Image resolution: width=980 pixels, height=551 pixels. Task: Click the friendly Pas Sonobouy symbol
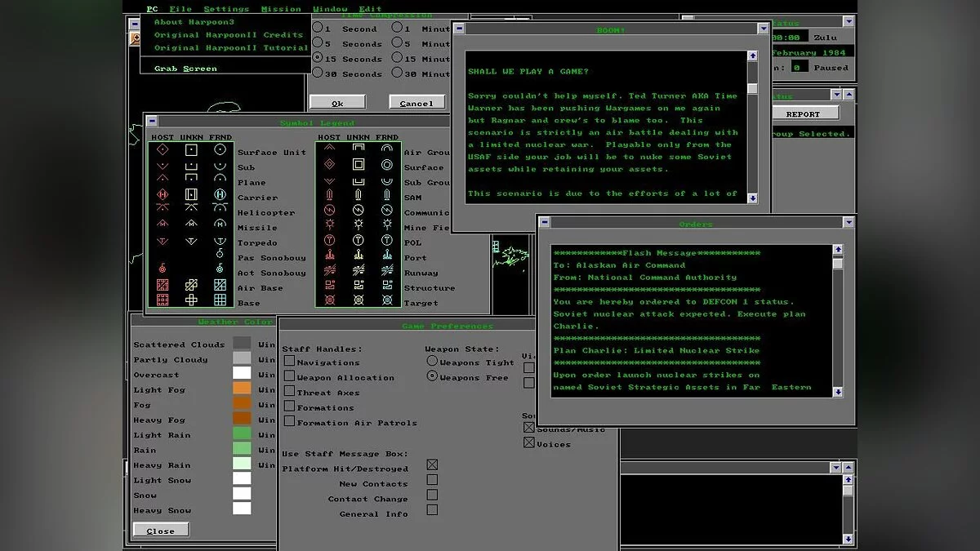[220, 254]
